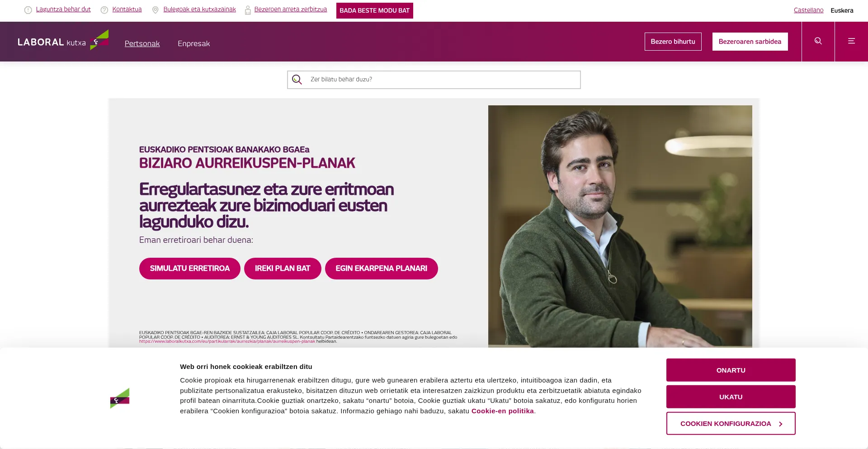This screenshot has height=449, width=868.
Task: Click the question mark icon beside Kontaktua
Action: pyautogui.click(x=104, y=10)
